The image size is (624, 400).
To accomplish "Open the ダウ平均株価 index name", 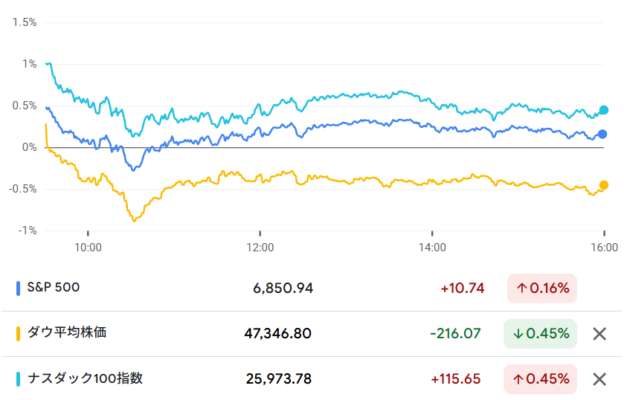I will point(78,334).
